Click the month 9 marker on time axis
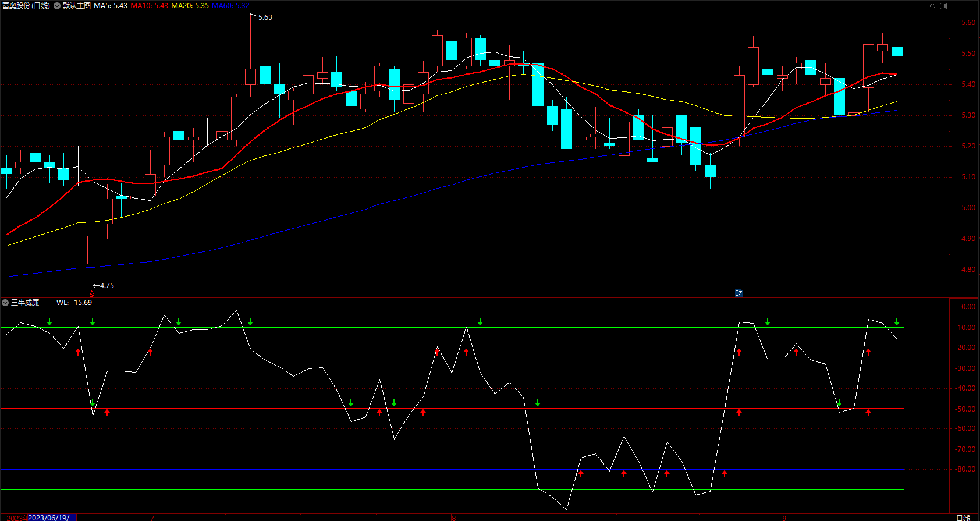The image size is (980, 521). click(x=784, y=518)
